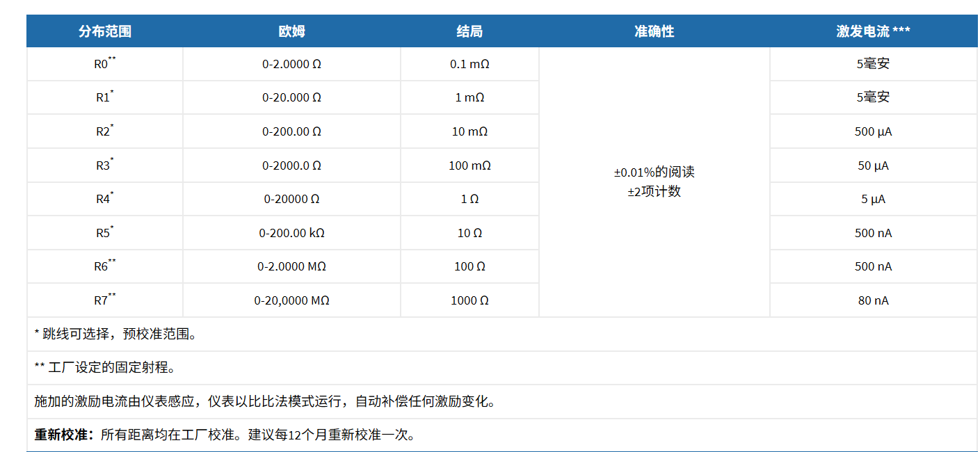
Task: Click the 500 µA excitation current cell
Action: click(x=873, y=131)
